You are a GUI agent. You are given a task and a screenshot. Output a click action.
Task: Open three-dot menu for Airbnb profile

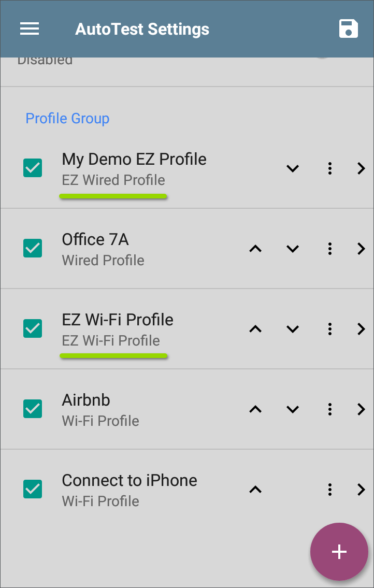(330, 409)
